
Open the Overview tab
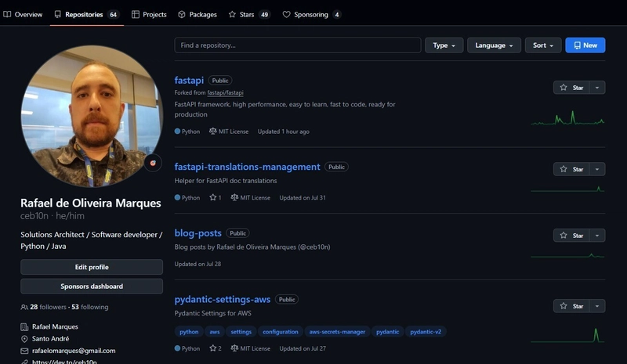(x=23, y=14)
